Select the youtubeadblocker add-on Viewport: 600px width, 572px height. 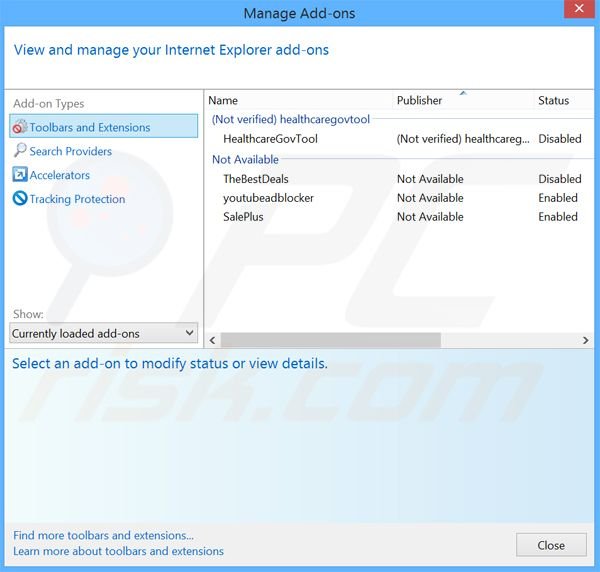pos(268,198)
